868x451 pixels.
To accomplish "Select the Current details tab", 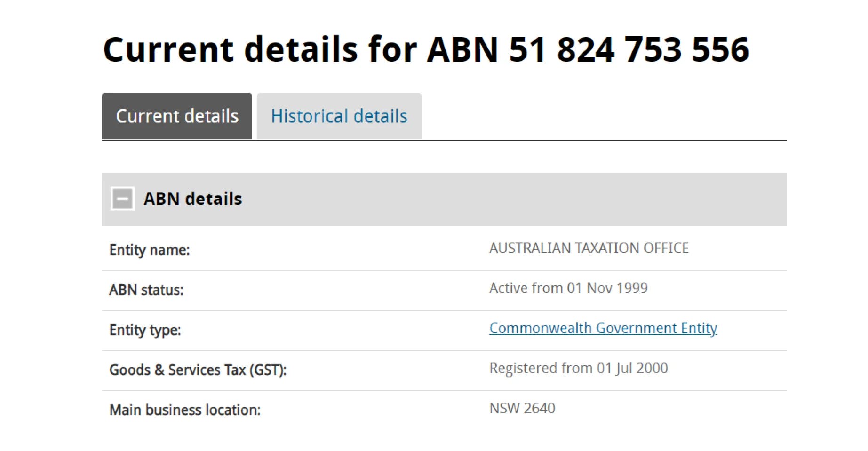I will coord(177,116).
